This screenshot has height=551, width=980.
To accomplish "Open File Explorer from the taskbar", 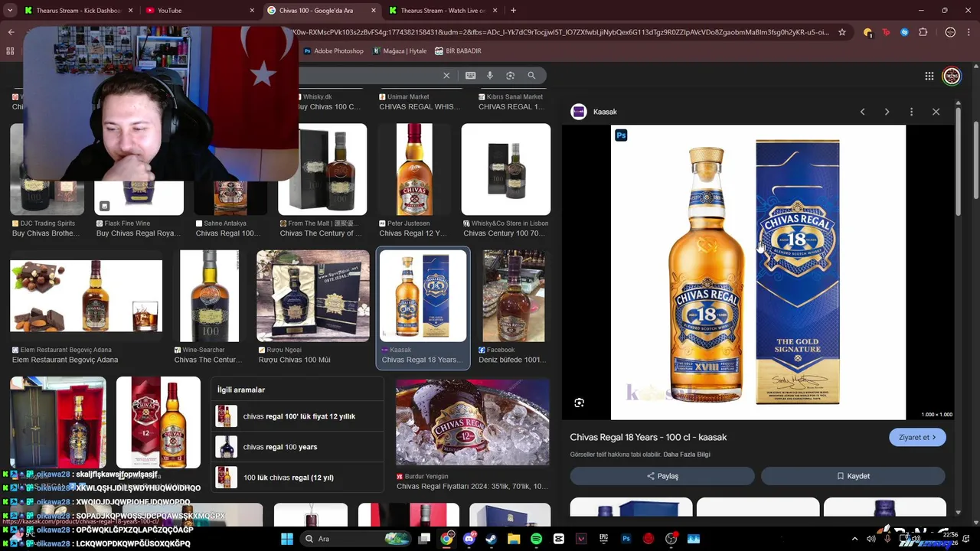I will click(x=514, y=539).
